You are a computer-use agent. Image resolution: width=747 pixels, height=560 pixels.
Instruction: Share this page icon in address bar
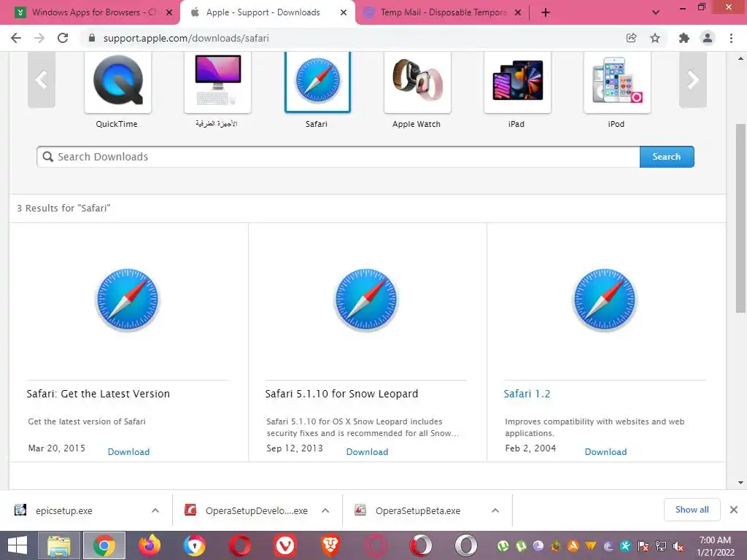(632, 38)
